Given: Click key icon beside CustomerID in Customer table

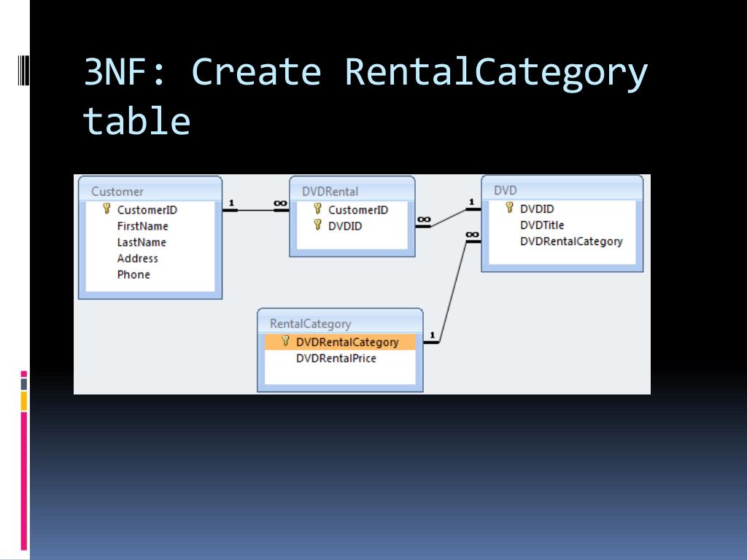Looking at the screenshot, I should [107, 209].
